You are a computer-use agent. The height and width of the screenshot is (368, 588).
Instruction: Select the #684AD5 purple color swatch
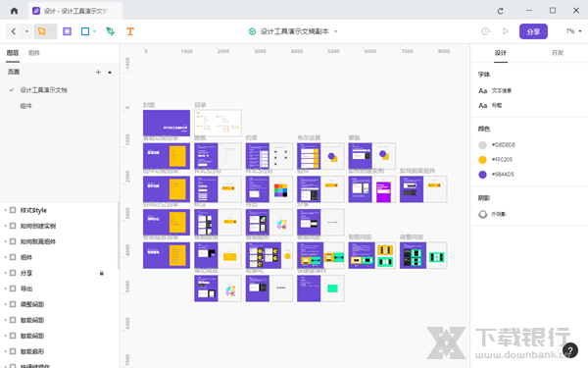tap(482, 175)
